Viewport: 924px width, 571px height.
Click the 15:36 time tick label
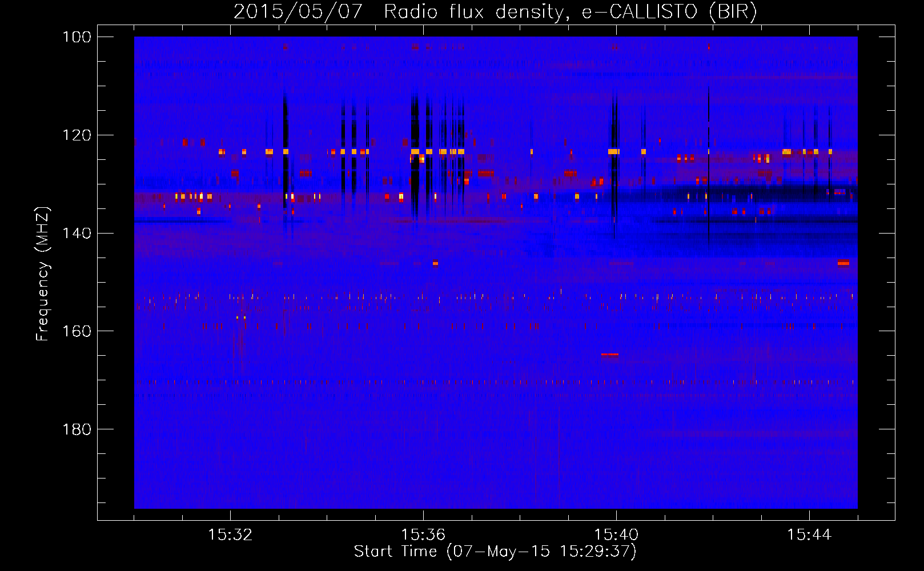tap(423, 534)
